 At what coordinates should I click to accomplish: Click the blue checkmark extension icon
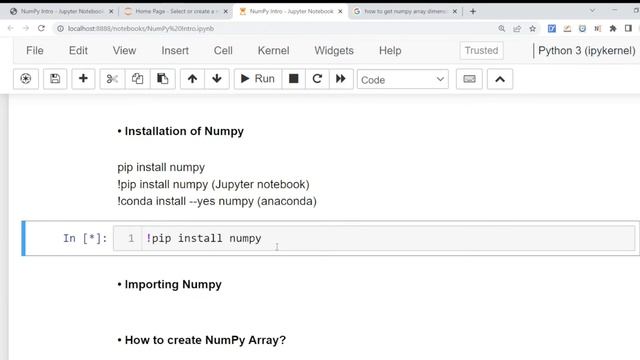click(552, 28)
